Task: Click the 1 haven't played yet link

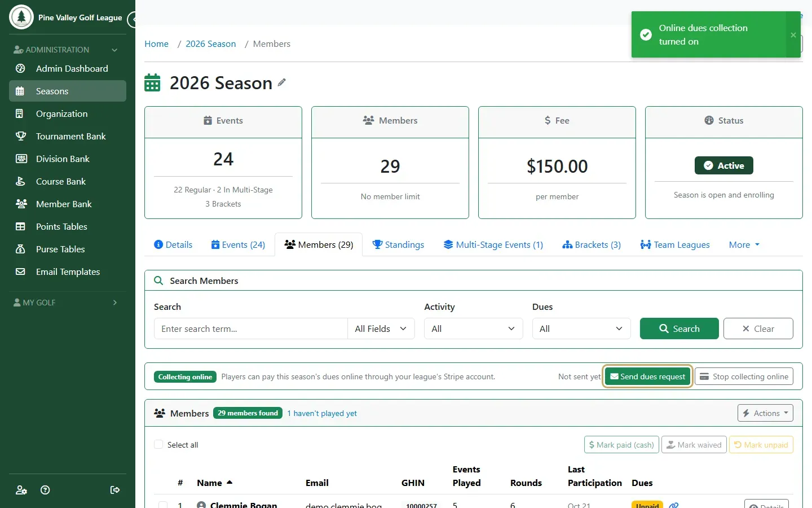Action: click(322, 413)
